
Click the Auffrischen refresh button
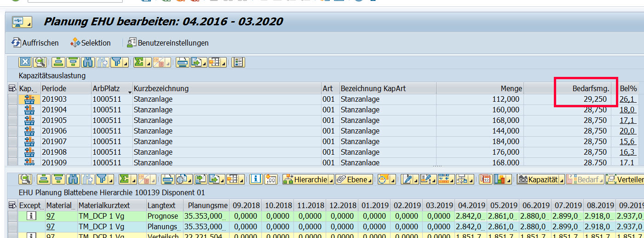tap(35, 43)
